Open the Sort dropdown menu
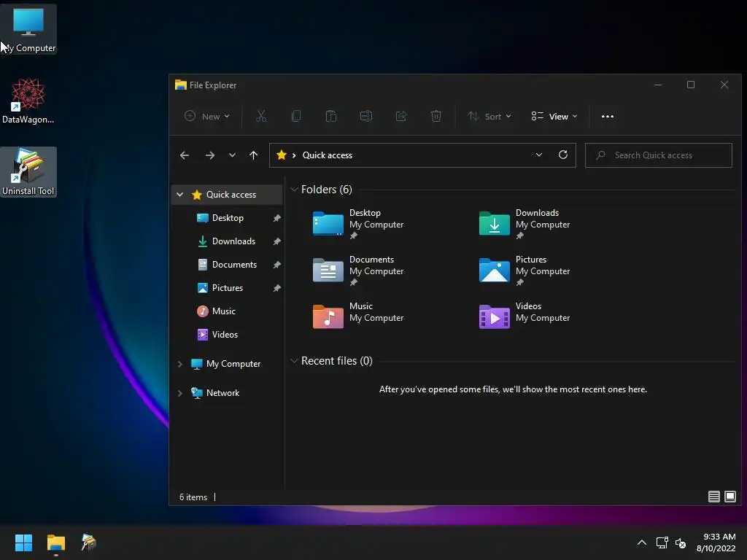Screen dimensions: 747x560 click(x=489, y=116)
